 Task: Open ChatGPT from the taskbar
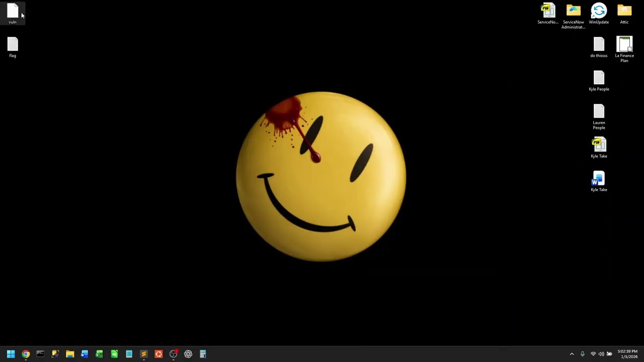188,354
